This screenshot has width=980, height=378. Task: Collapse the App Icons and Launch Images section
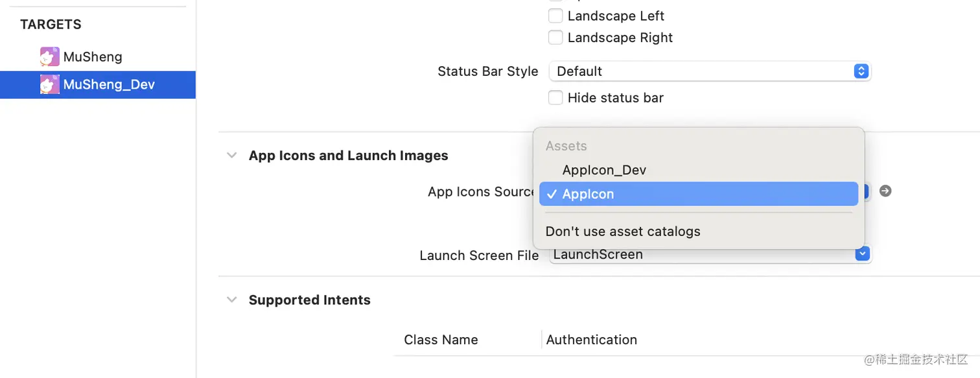[x=231, y=156]
